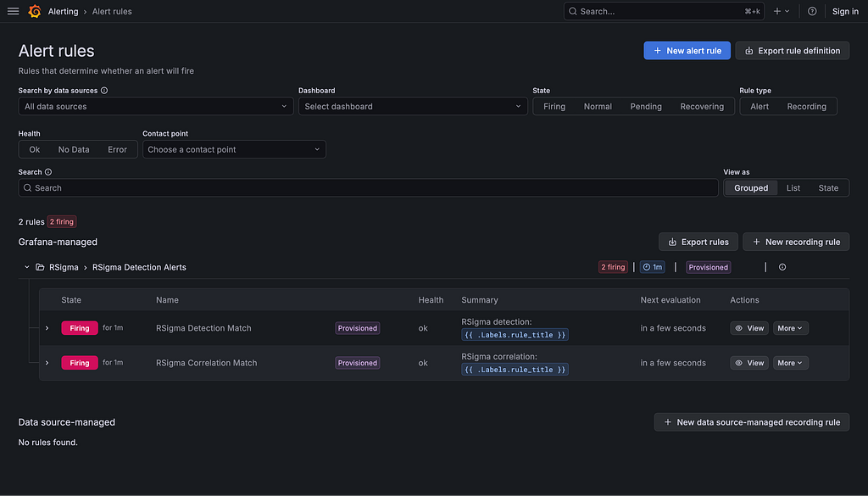Open the Select dashboard dropdown
This screenshot has height=496, width=868.
[413, 106]
